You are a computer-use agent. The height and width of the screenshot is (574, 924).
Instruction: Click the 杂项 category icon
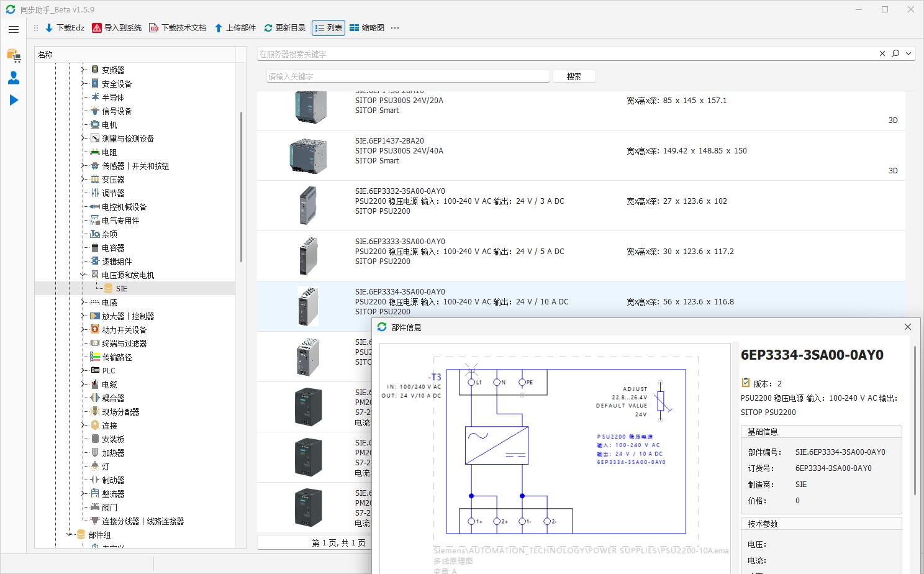[x=95, y=234]
